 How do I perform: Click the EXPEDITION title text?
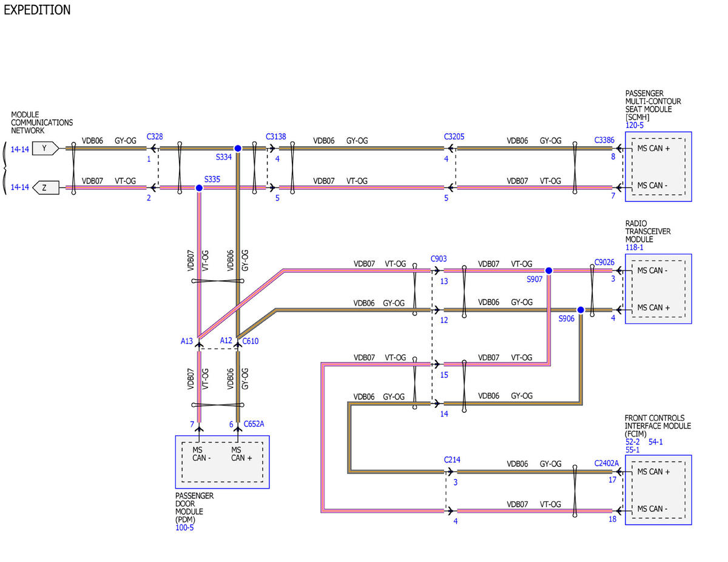point(37,10)
